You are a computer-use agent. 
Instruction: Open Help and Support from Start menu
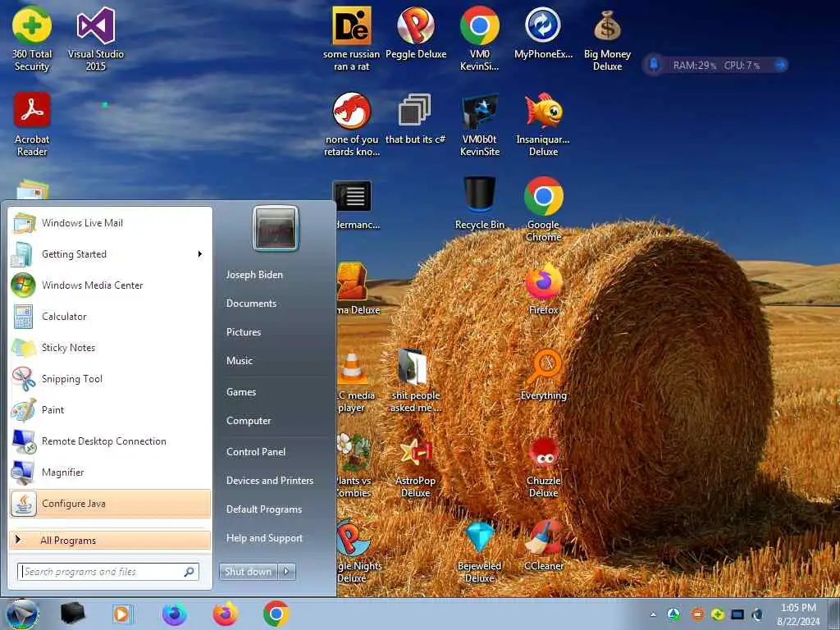[x=264, y=538]
